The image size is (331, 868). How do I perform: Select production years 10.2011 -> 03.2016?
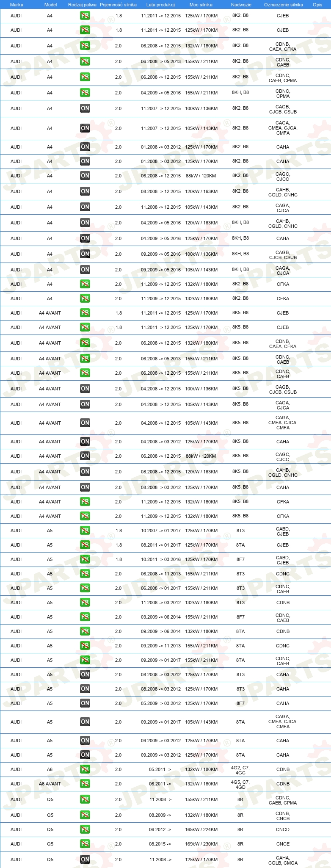click(x=161, y=559)
